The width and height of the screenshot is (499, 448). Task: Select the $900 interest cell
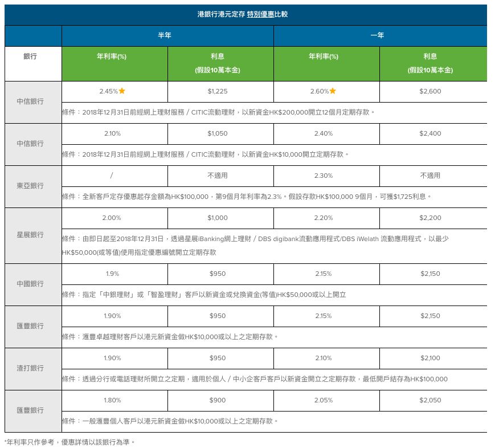pos(220,401)
